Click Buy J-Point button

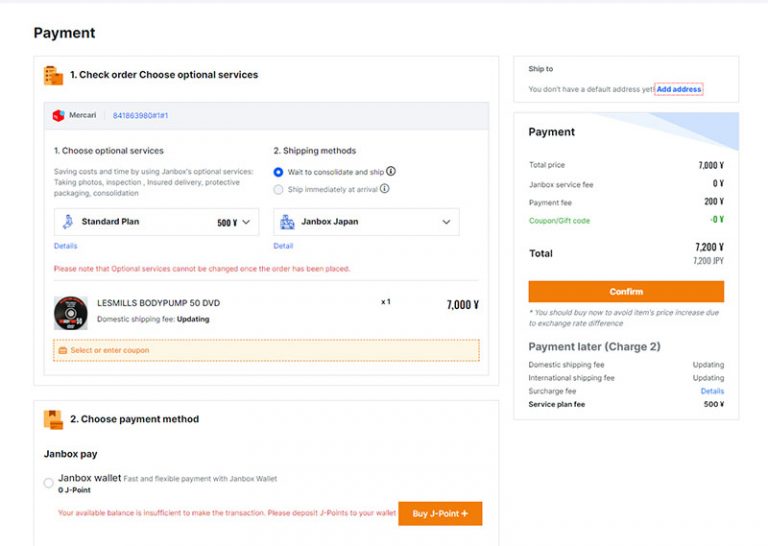click(x=440, y=514)
